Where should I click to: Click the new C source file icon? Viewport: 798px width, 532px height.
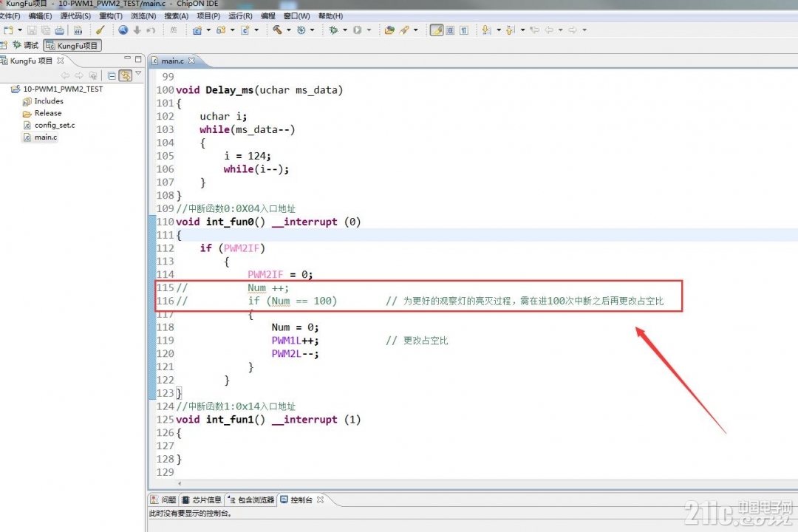point(245,30)
